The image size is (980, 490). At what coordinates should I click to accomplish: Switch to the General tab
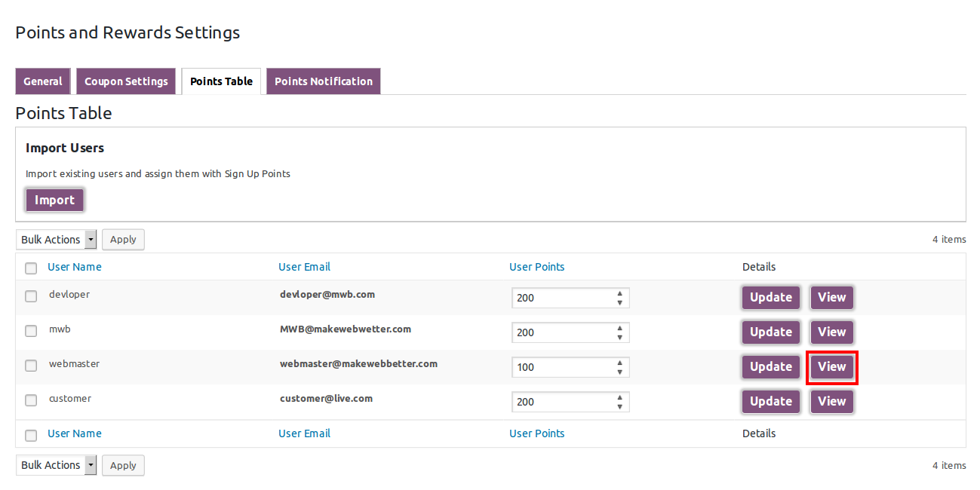click(42, 81)
